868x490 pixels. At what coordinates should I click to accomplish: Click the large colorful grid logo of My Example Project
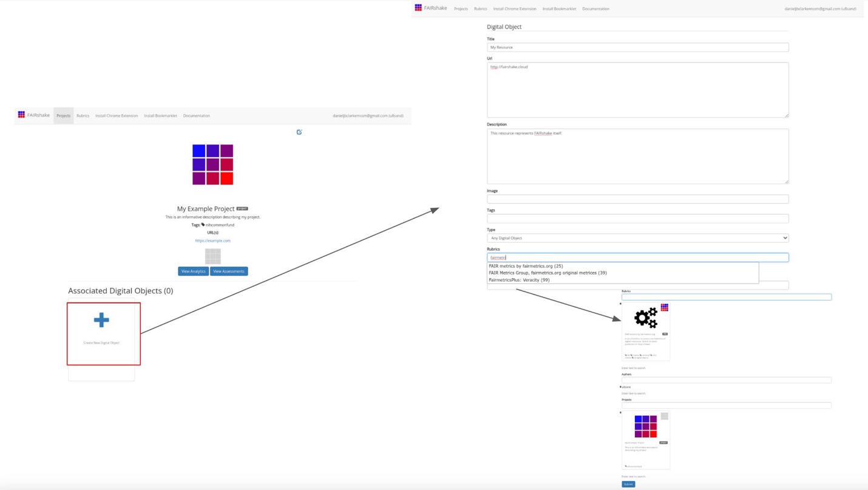pyautogui.click(x=212, y=165)
